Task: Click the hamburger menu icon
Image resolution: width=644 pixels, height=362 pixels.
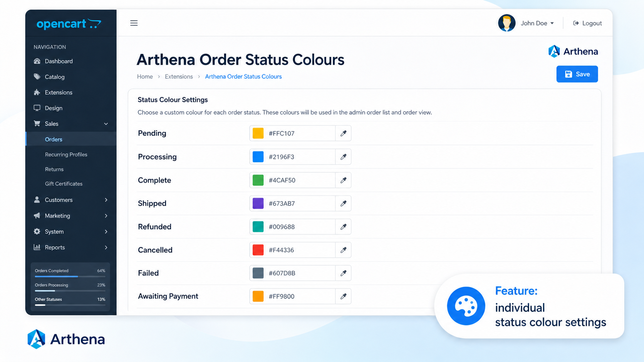Action: click(x=134, y=23)
